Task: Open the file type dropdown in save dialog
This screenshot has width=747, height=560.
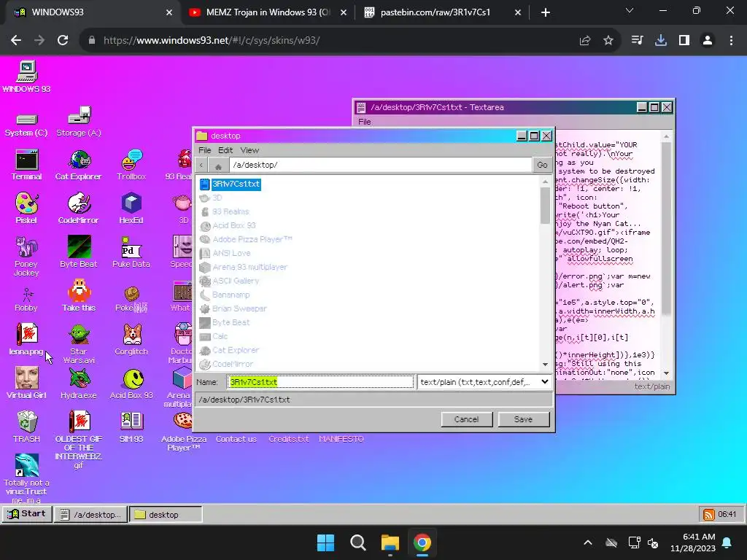Action: [484, 382]
